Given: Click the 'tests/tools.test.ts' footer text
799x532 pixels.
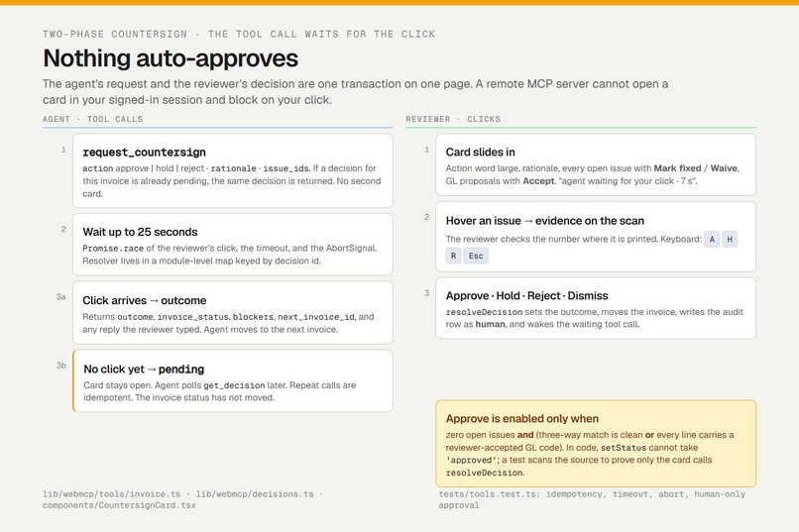Looking at the screenshot, I should pyautogui.click(x=487, y=493).
